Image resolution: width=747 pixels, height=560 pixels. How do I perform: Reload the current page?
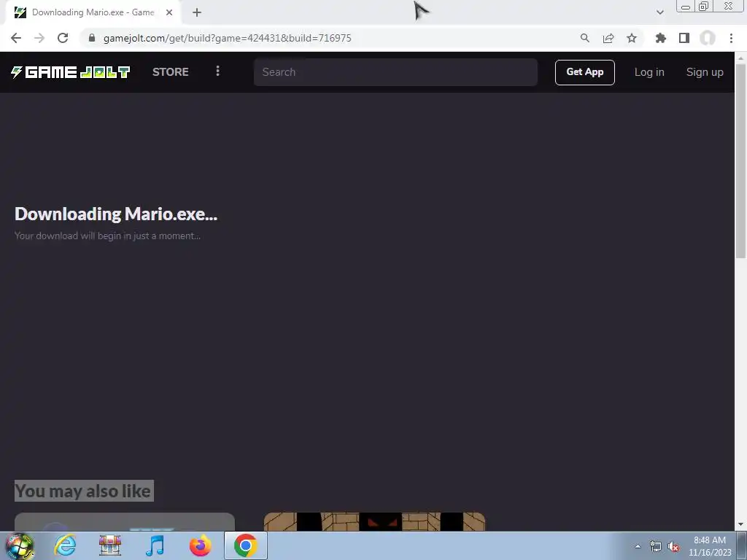click(x=63, y=38)
